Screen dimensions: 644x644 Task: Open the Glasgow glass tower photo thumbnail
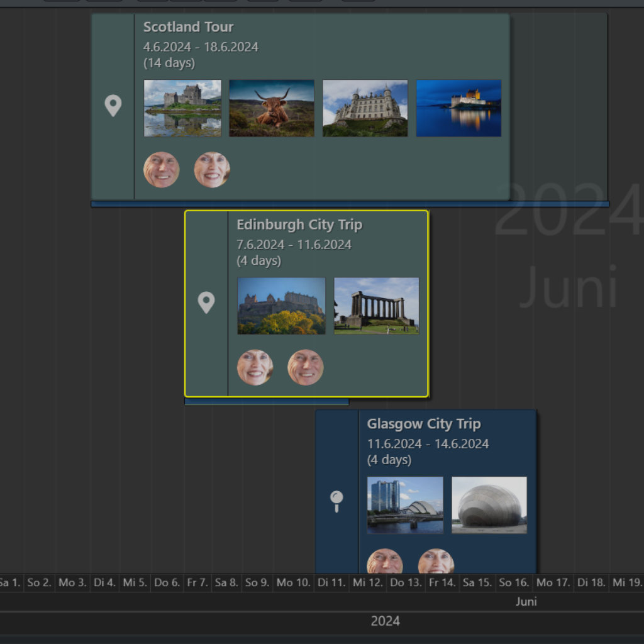coord(405,505)
